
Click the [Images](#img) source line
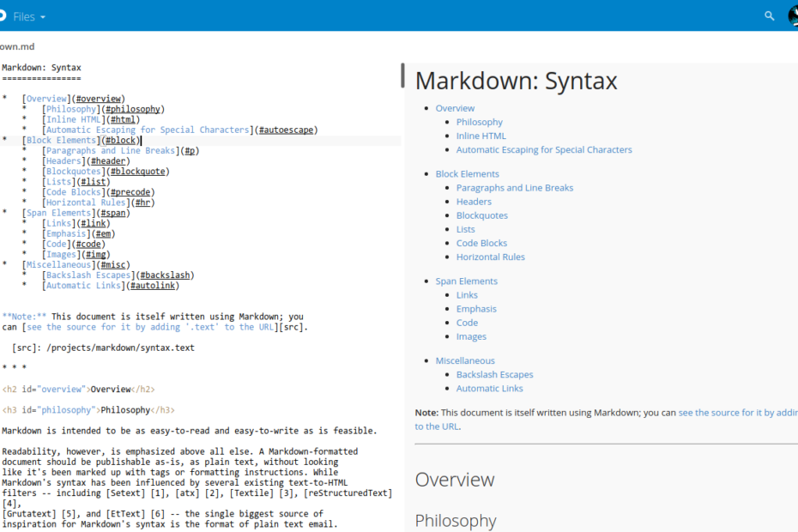(76, 255)
